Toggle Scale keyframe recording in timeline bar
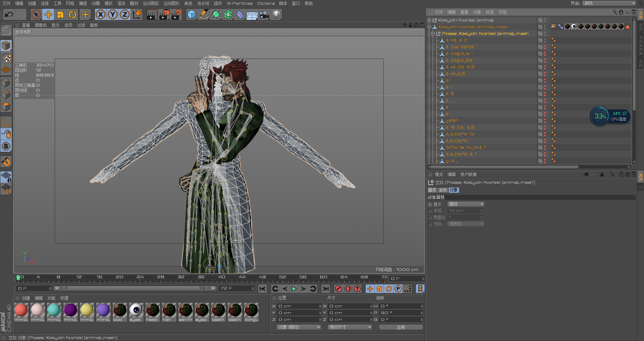This screenshot has height=341, width=644. (379, 289)
